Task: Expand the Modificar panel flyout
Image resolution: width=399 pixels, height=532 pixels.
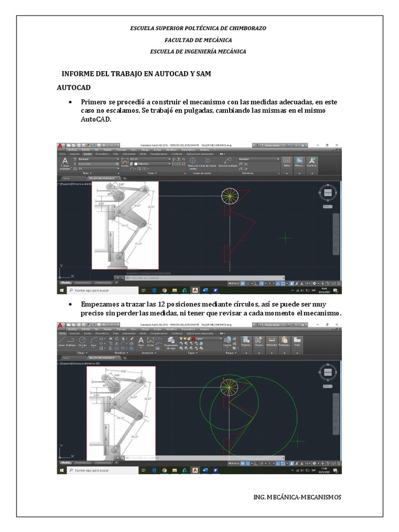Action: pos(121,353)
